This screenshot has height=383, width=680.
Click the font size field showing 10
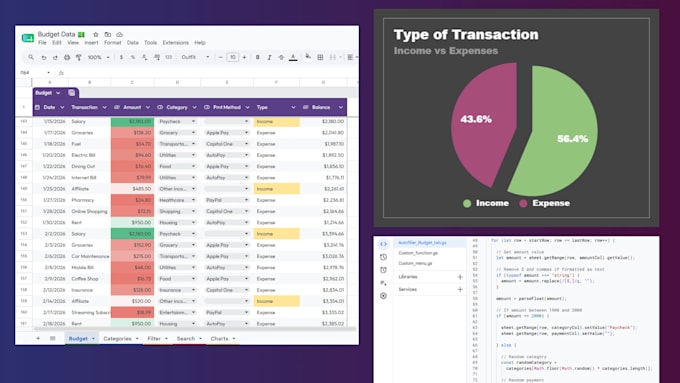coord(232,57)
